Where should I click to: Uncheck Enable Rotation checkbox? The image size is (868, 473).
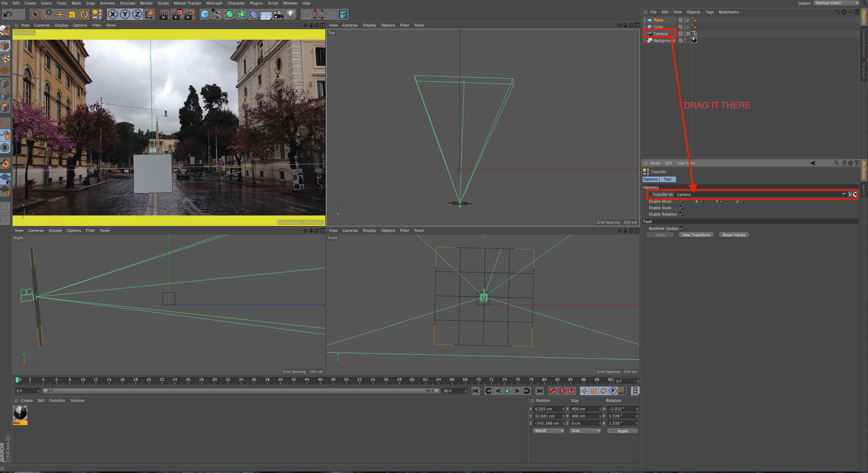(x=681, y=214)
